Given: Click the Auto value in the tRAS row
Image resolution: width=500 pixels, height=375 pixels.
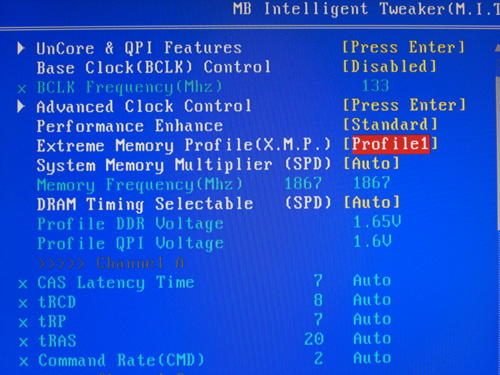Looking at the screenshot, I should click(372, 338).
